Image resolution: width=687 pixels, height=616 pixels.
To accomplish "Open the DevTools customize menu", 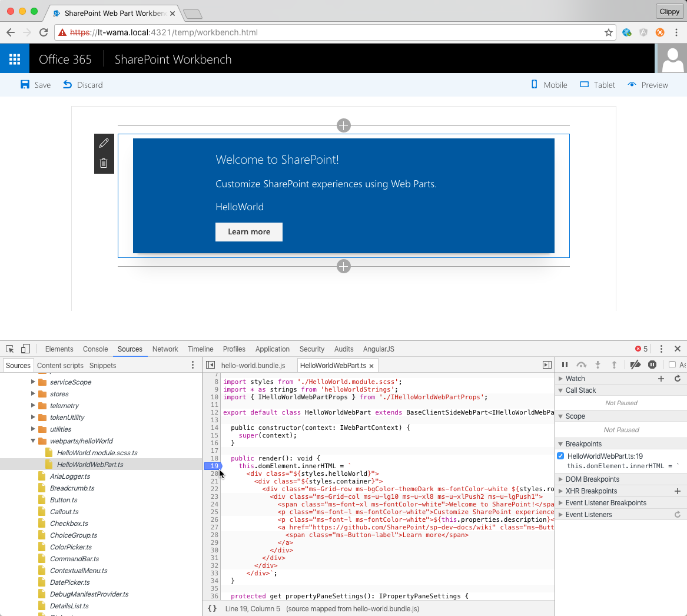I will (661, 349).
